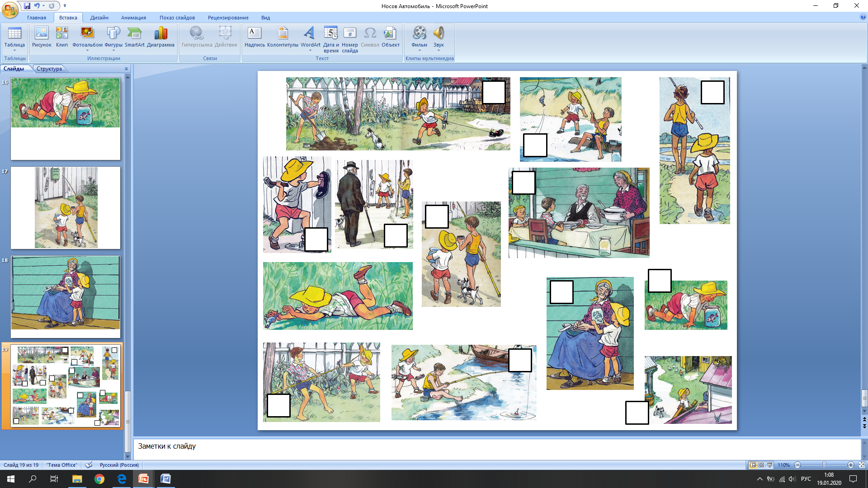Screen dimensions: 868x488
Task: Open Windows Start menu
Action: [11, 479]
